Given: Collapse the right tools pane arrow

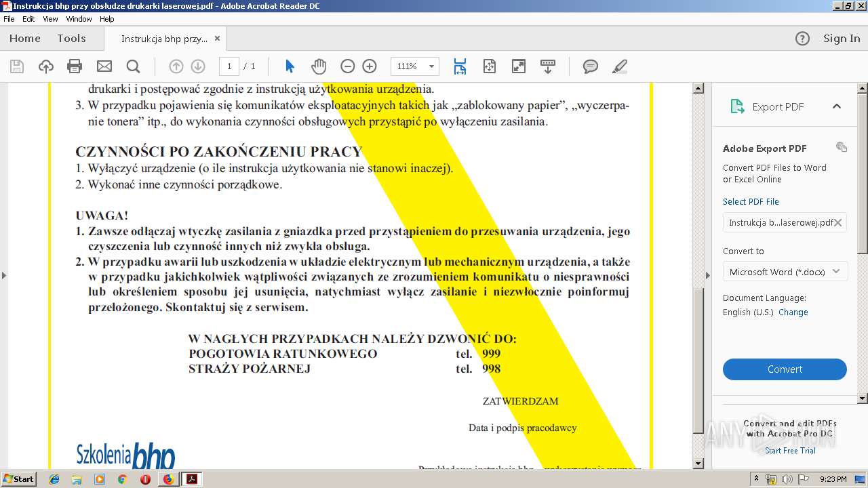Looking at the screenshot, I should pos(708,275).
